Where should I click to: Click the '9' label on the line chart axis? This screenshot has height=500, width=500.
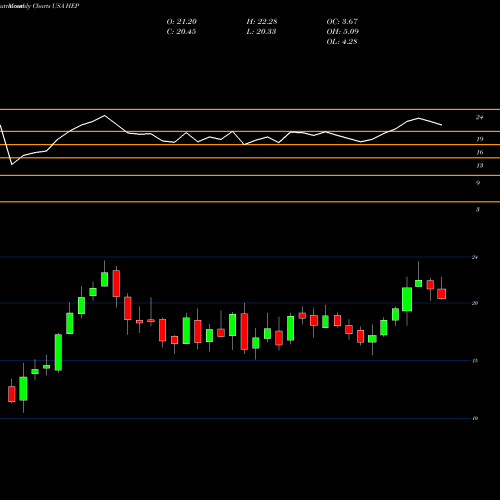[x=478, y=183]
